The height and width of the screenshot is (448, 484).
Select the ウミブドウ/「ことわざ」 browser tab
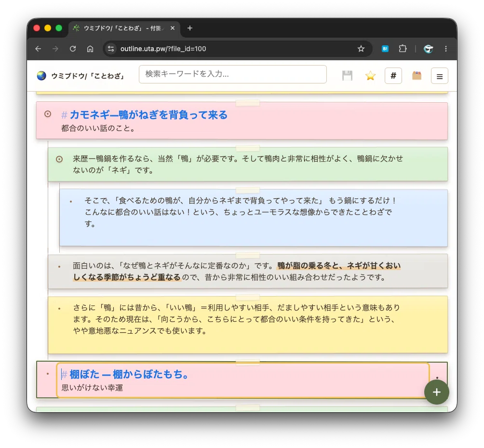pyautogui.click(x=124, y=28)
